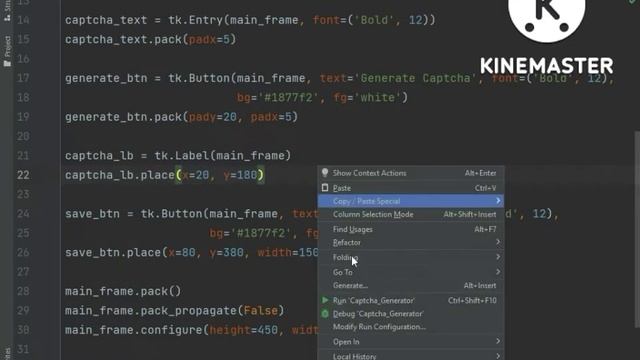This screenshot has height=360, width=640.
Task: Select Column Selection Mode
Action: point(411,214)
